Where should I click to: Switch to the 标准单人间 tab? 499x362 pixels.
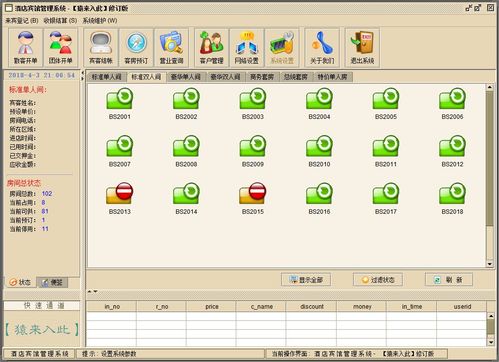[107, 77]
